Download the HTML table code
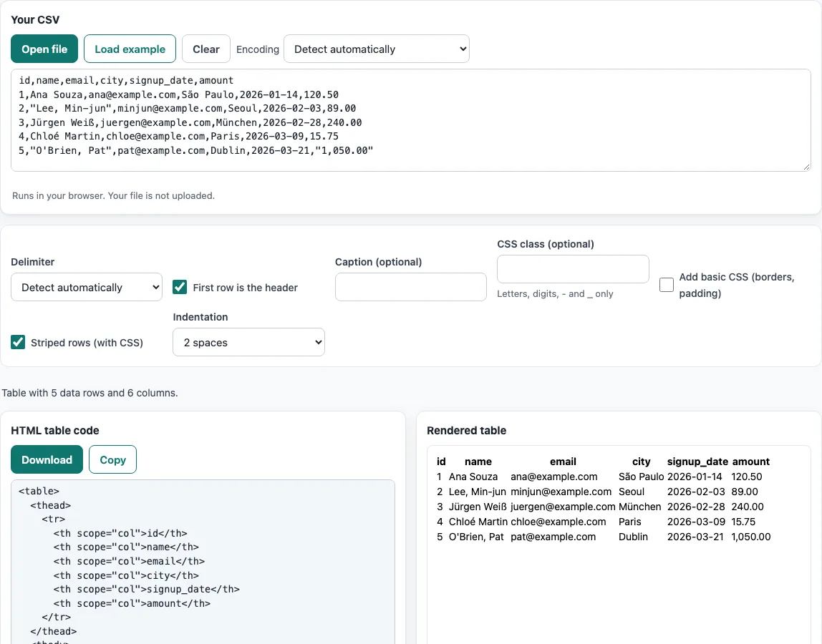The height and width of the screenshot is (644, 822). coord(47,459)
